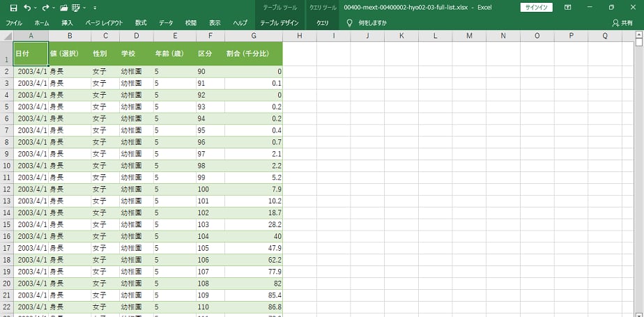Select column G header
This screenshot has width=644, height=317.
(253, 36)
